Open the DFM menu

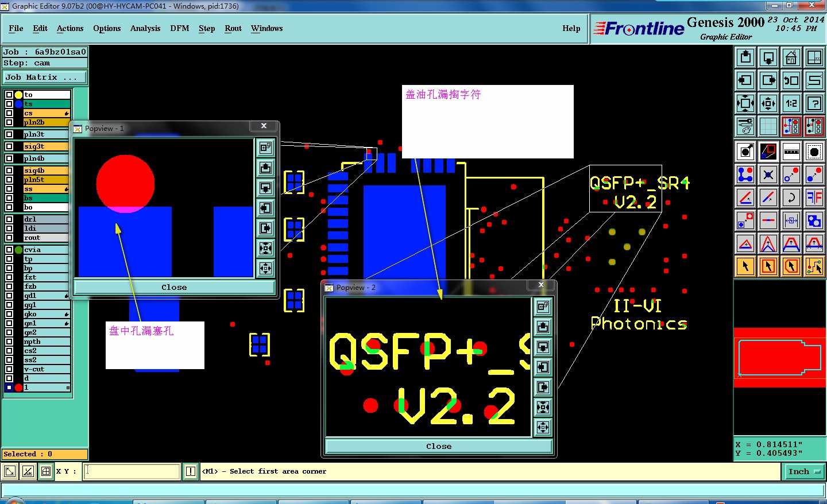tap(180, 28)
